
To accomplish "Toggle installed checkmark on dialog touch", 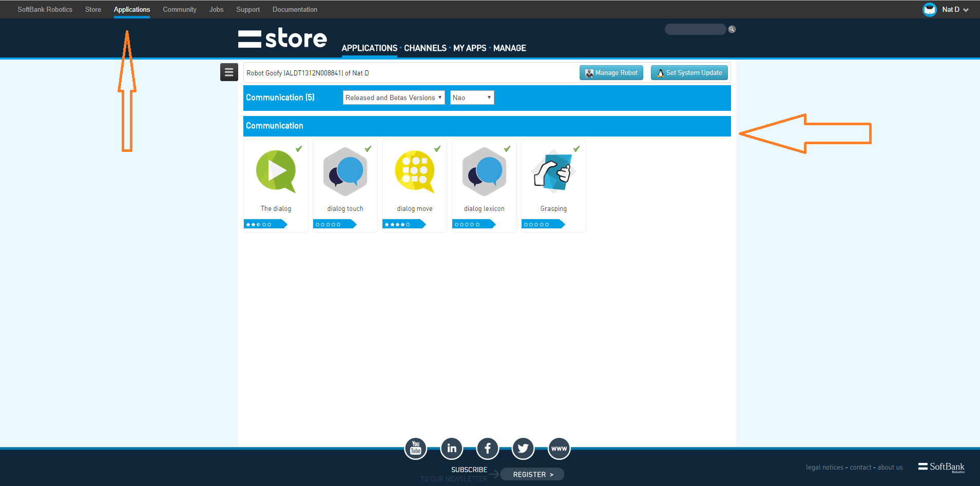I will point(368,149).
